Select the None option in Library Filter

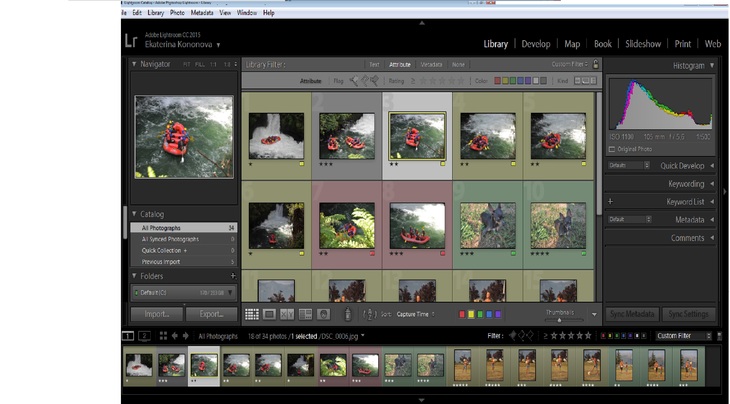point(458,65)
